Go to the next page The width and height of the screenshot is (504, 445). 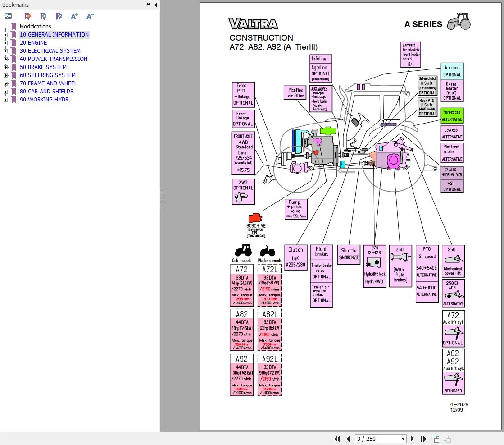pyautogui.click(x=413, y=439)
